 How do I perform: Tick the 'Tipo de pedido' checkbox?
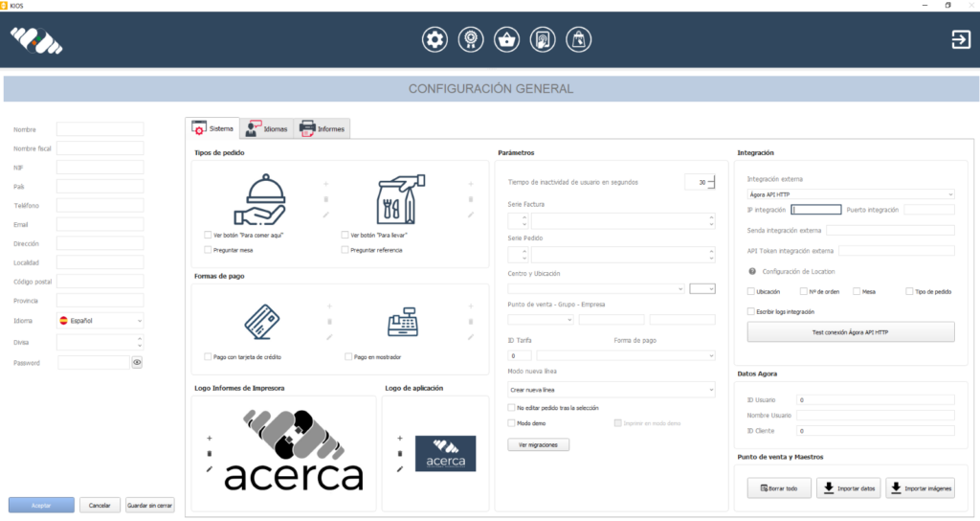pyautogui.click(x=909, y=291)
